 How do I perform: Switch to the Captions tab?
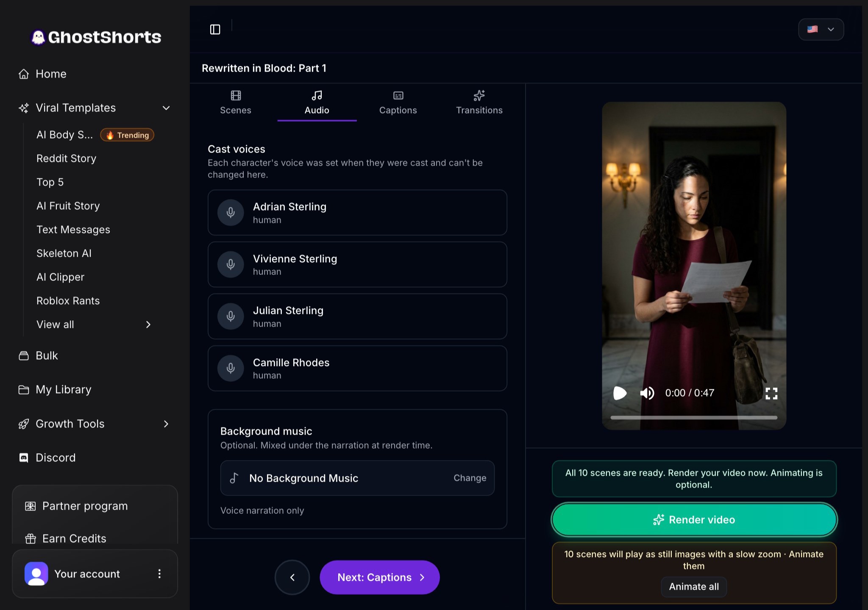point(398,103)
